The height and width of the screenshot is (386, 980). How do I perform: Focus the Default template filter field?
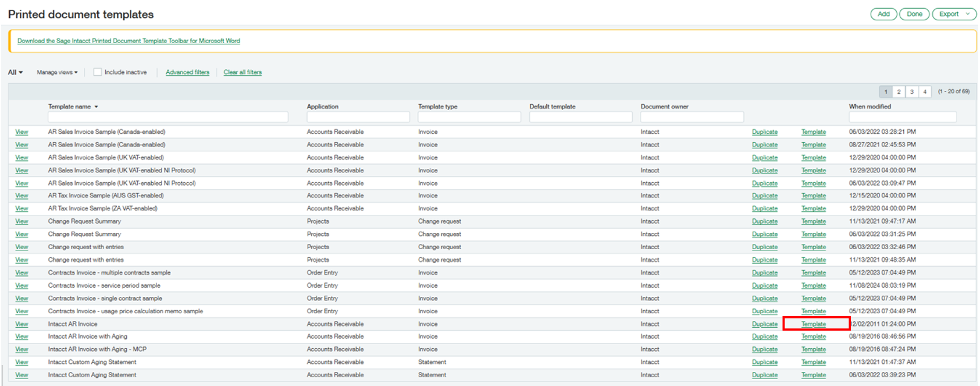click(x=580, y=117)
